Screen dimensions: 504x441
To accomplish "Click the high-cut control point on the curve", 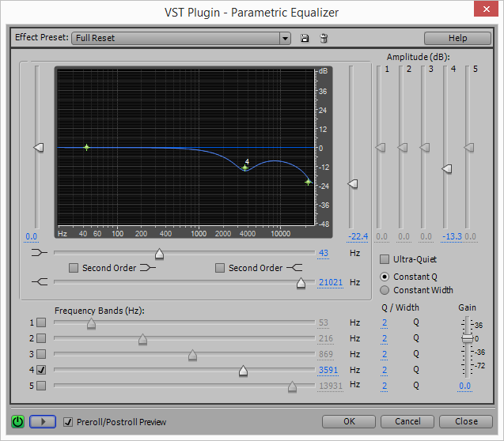I will tap(308, 182).
